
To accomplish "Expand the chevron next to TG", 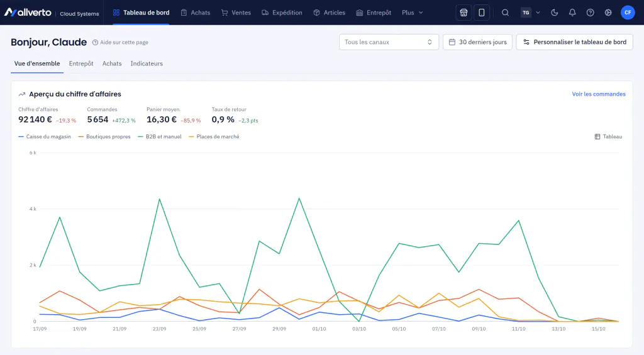I will 538,13.
